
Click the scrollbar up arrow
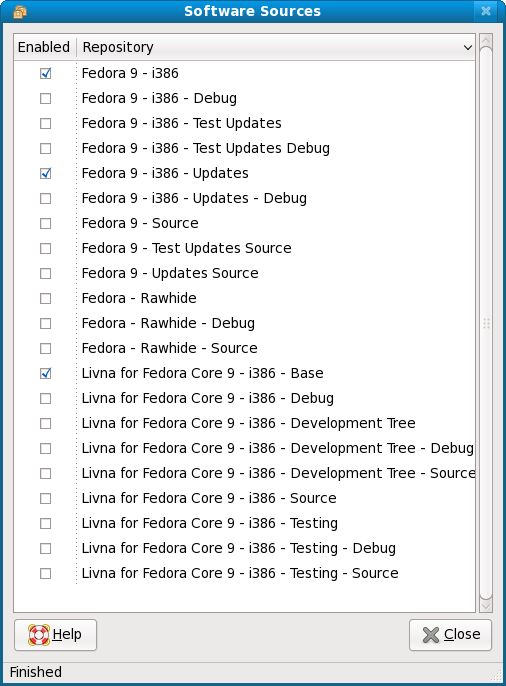(x=486, y=41)
